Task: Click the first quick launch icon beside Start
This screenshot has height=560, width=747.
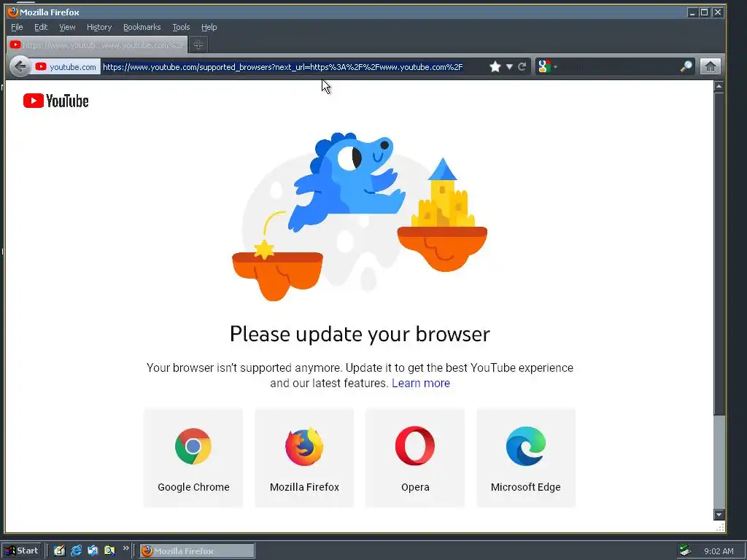Action: (x=59, y=551)
